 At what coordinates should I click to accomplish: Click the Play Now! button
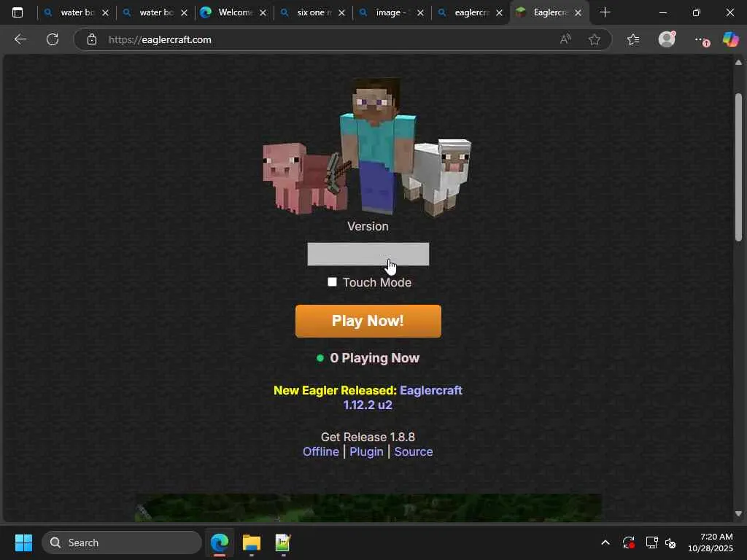pyautogui.click(x=368, y=321)
